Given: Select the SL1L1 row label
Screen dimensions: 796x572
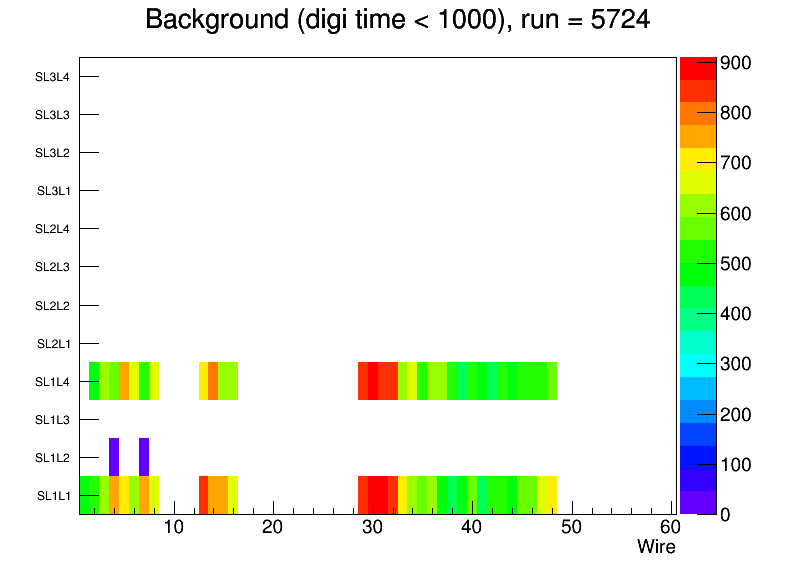Looking at the screenshot, I should coord(53,496).
